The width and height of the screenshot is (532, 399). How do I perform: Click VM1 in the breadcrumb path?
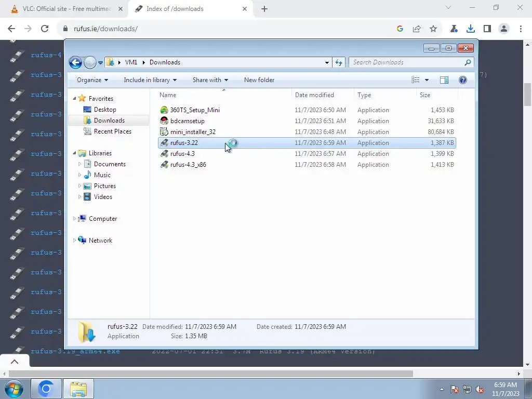coord(131,62)
